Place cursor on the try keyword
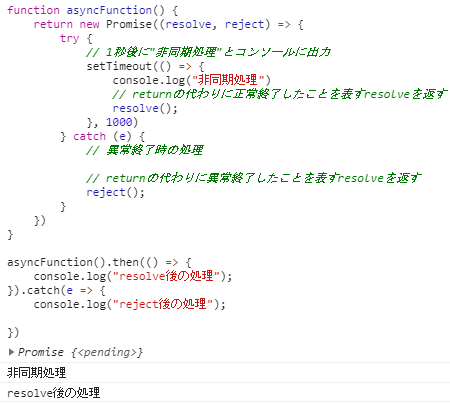Screen dimensions: 450x403 69,38
